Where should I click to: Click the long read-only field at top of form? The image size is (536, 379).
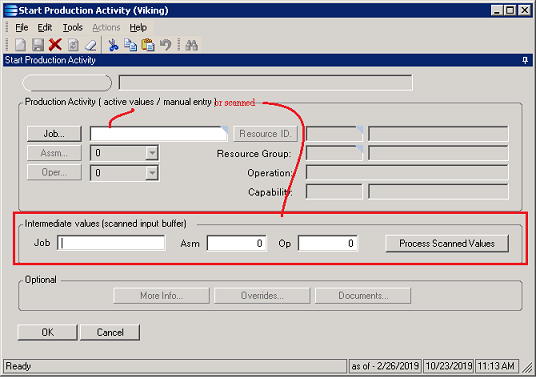[266, 83]
